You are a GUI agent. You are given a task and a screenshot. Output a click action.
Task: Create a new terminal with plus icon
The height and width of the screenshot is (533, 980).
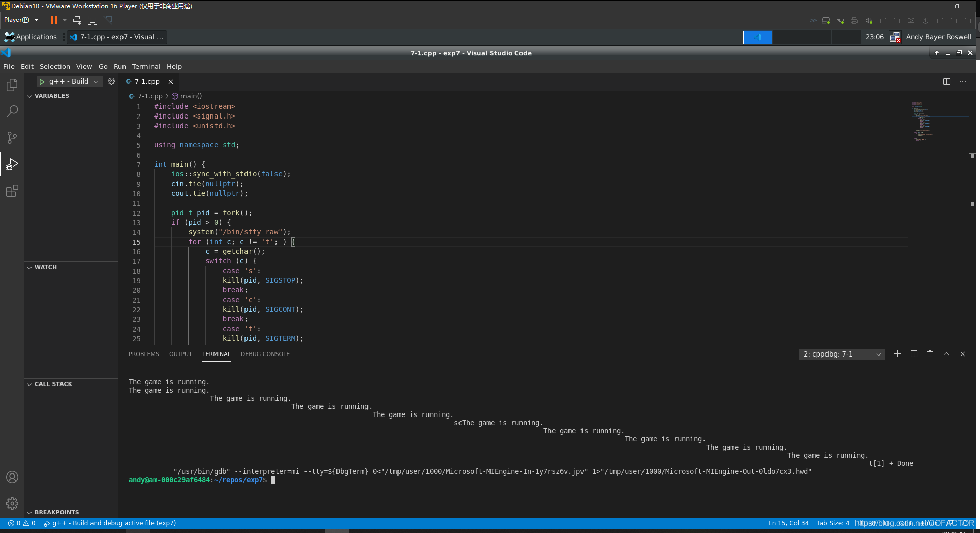(x=897, y=354)
